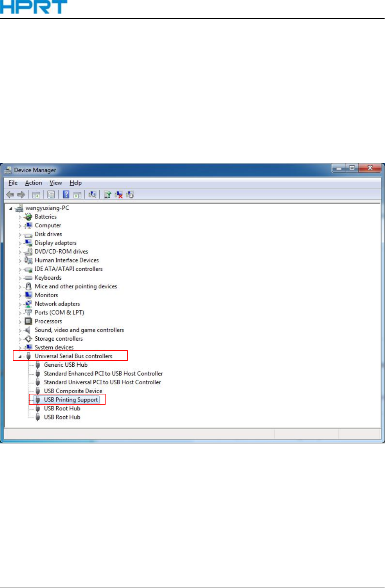Select the Storage controllers label
Image resolution: width=385 pixels, height=588 pixels.
[x=59, y=339]
